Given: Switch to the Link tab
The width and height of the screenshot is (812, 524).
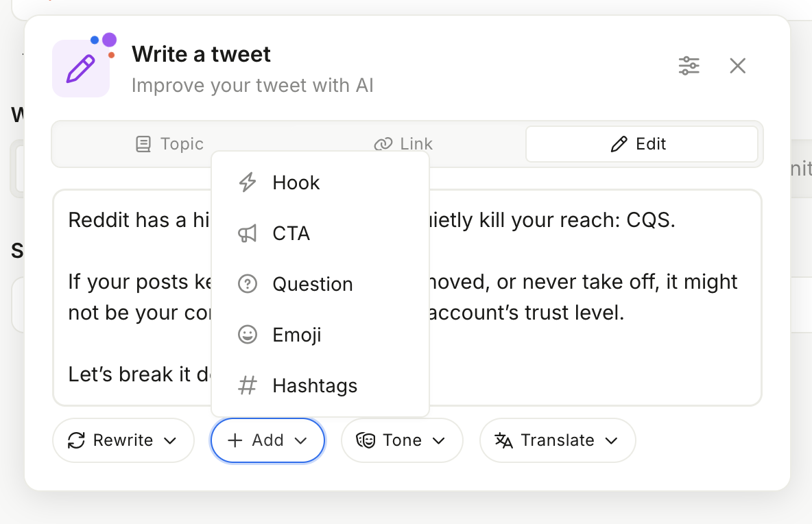Looking at the screenshot, I should click(403, 144).
